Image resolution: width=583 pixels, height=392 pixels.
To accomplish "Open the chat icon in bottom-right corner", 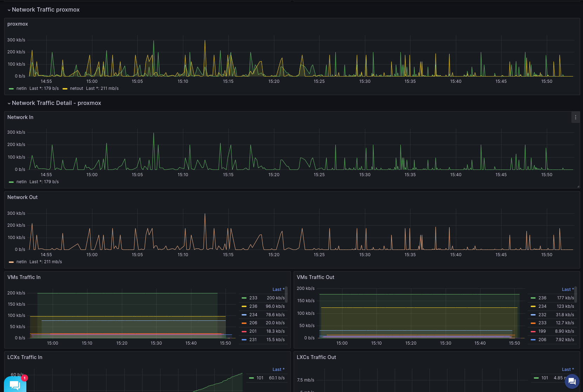I will point(572,381).
